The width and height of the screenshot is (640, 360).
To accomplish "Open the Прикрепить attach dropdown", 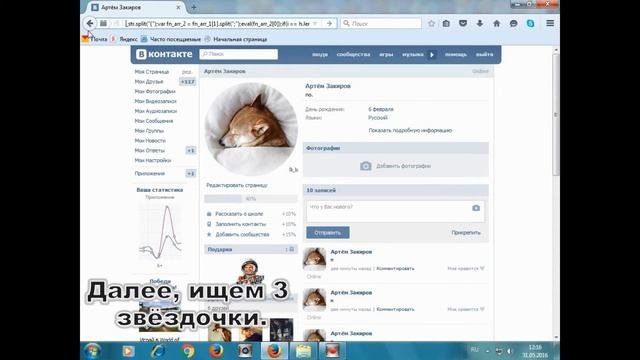I will [x=466, y=233].
